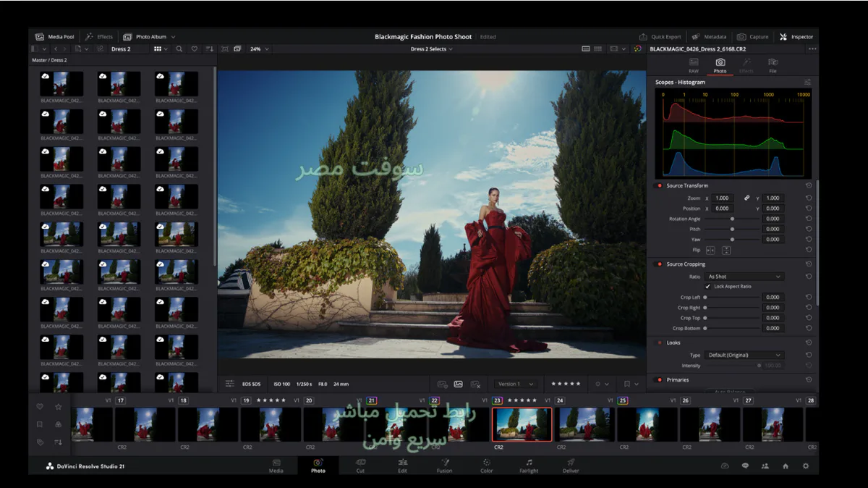Select filmstrip thumbnail number 24
868x488 pixels.
point(584,424)
